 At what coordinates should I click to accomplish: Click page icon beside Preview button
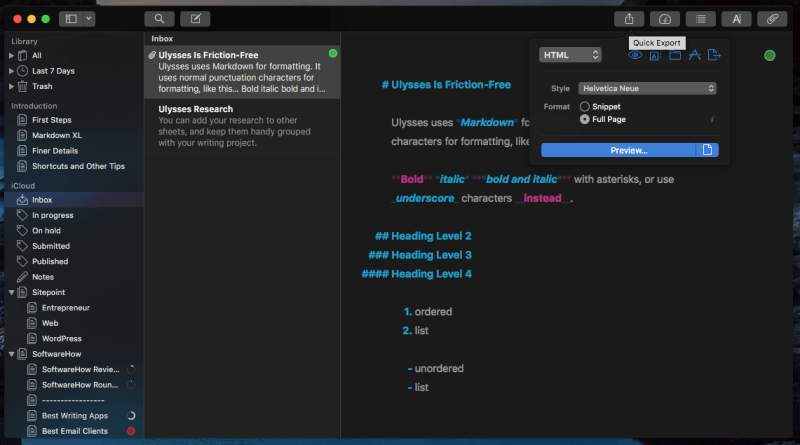click(x=707, y=150)
